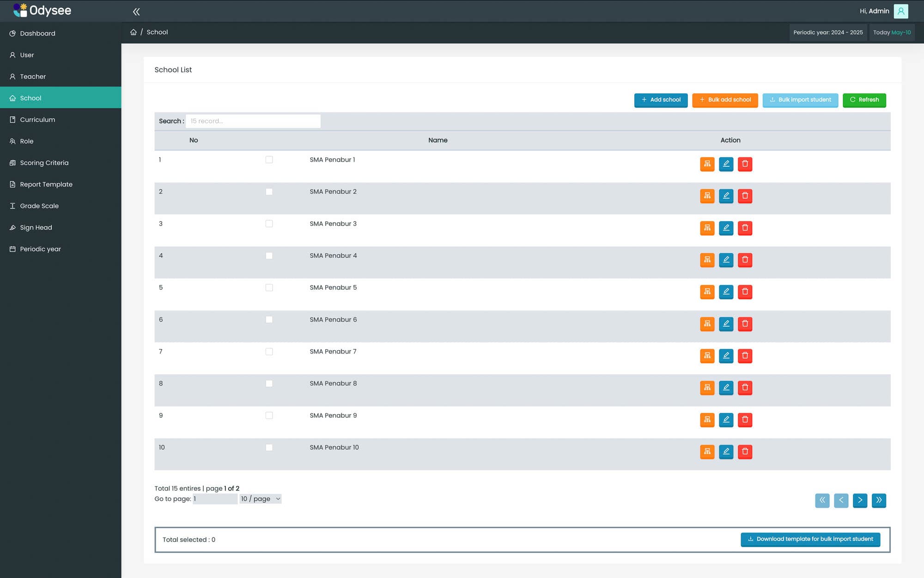
Task: Click the Sign Head sidebar icon
Action: pos(12,227)
